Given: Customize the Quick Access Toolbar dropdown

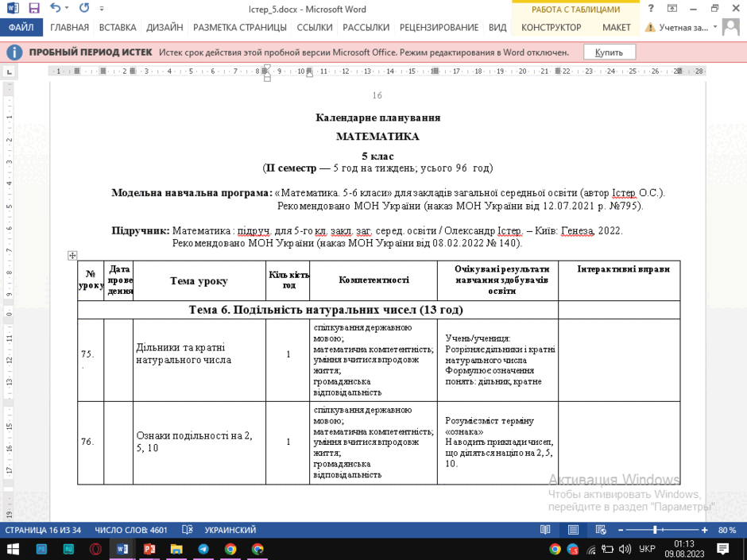Looking at the screenshot, I should 102,9.
